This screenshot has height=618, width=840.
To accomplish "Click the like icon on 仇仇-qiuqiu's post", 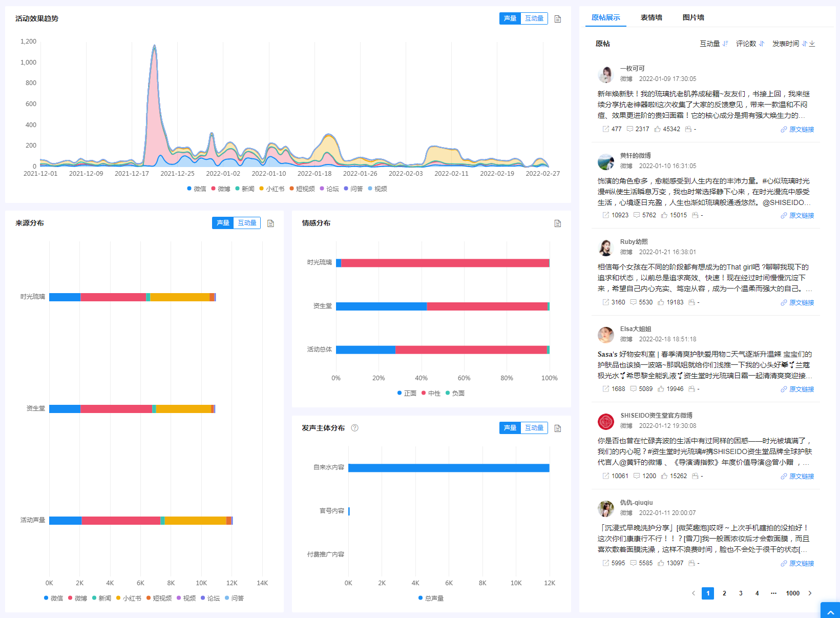I will [x=661, y=563].
